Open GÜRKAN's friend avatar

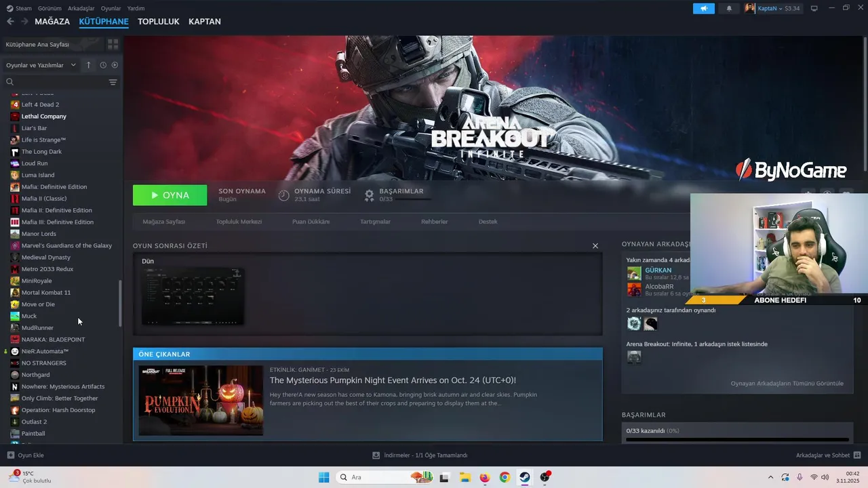pyautogui.click(x=634, y=273)
